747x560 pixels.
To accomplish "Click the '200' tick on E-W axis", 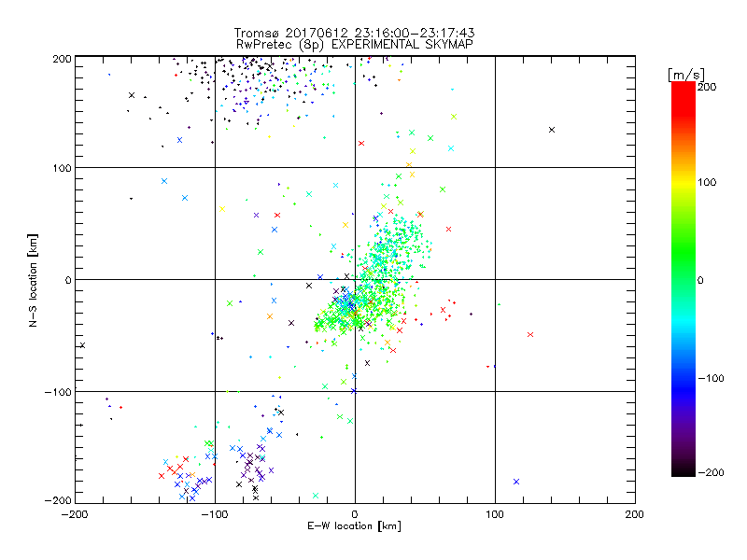I will pyautogui.click(x=635, y=514).
